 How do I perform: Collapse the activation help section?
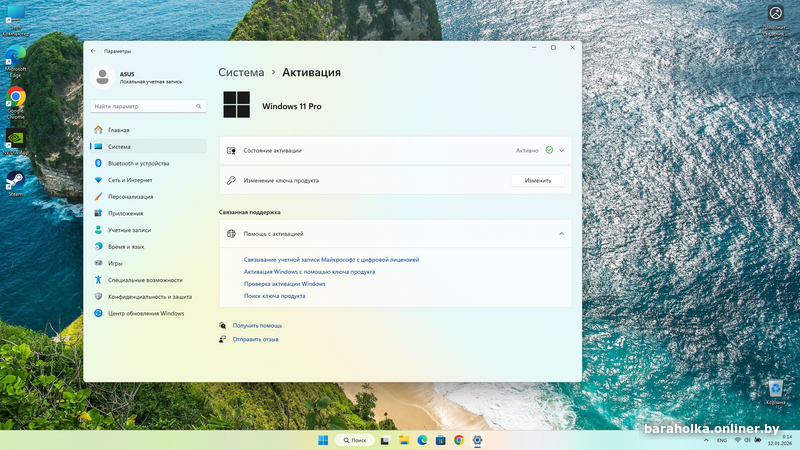[562, 233]
